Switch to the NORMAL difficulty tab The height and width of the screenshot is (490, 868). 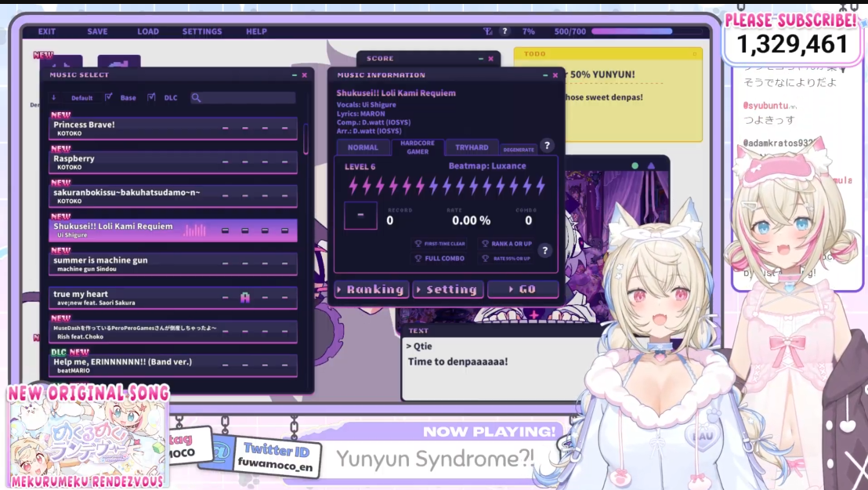(363, 147)
